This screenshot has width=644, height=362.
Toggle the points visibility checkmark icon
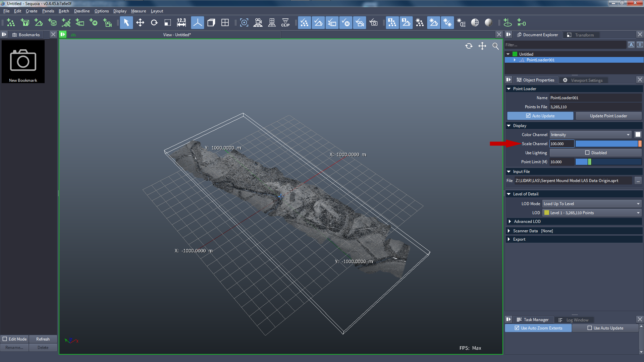[x=305, y=23]
